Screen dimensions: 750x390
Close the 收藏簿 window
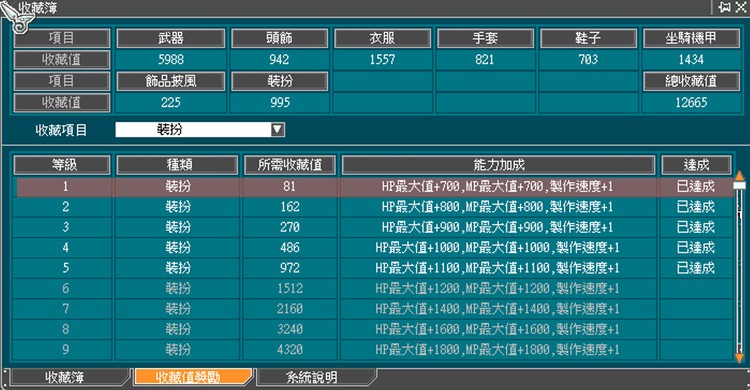coord(740,7)
